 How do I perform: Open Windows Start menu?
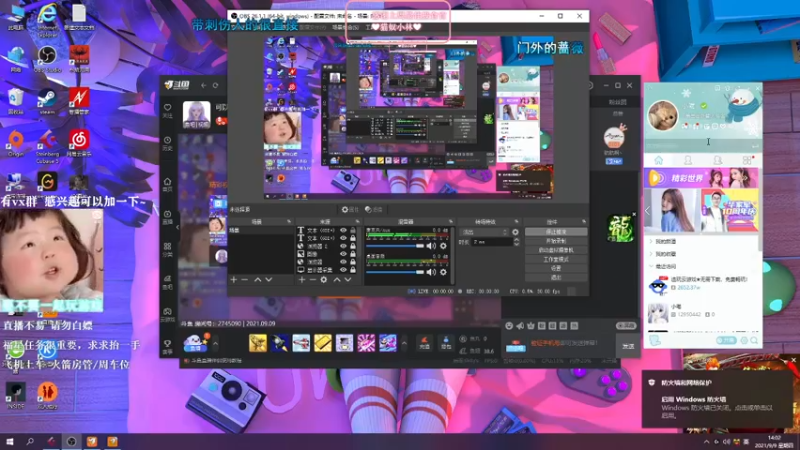tap(9, 441)
